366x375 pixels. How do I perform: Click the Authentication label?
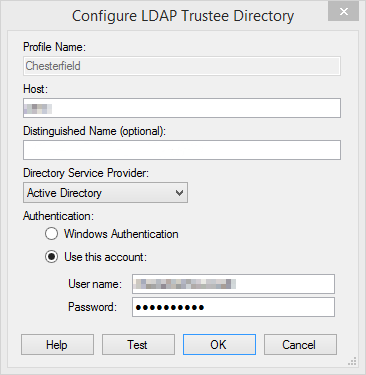pyautogui.click(x=59, y=216)
